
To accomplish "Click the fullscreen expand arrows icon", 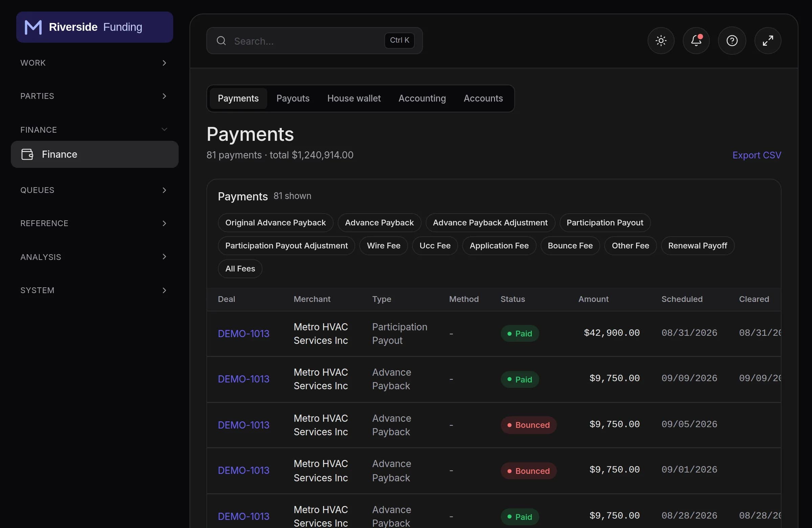I will click(768, 41).
